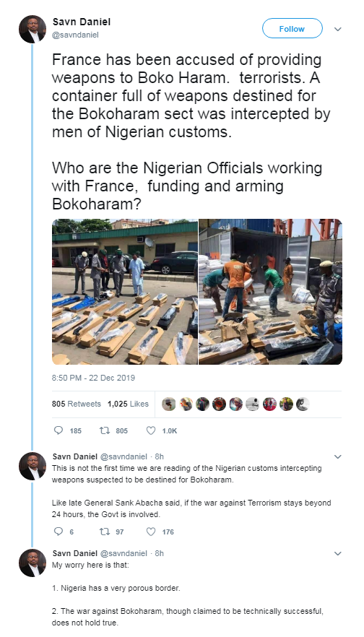Click reply icon showing 6 replies

[x=58, y=532]
